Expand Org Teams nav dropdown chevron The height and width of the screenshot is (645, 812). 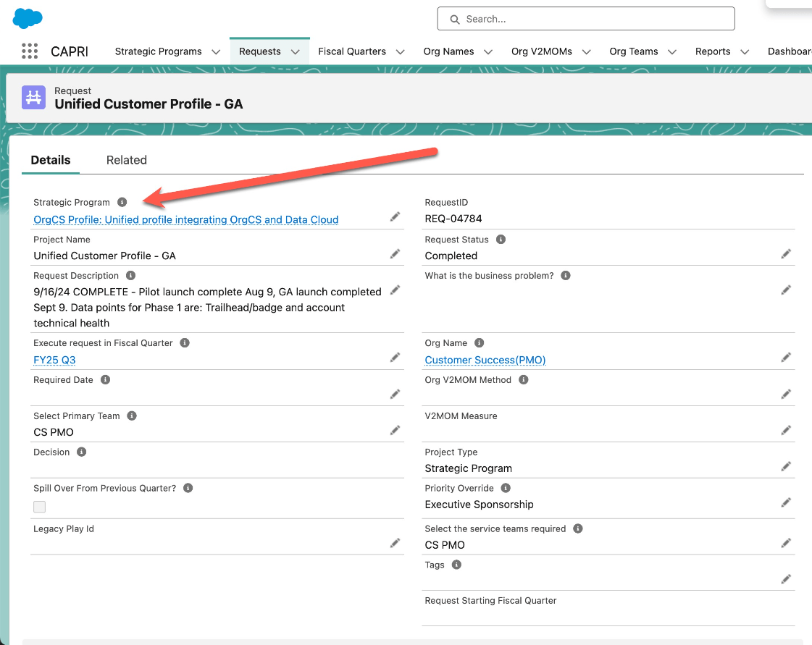(672, 52)
